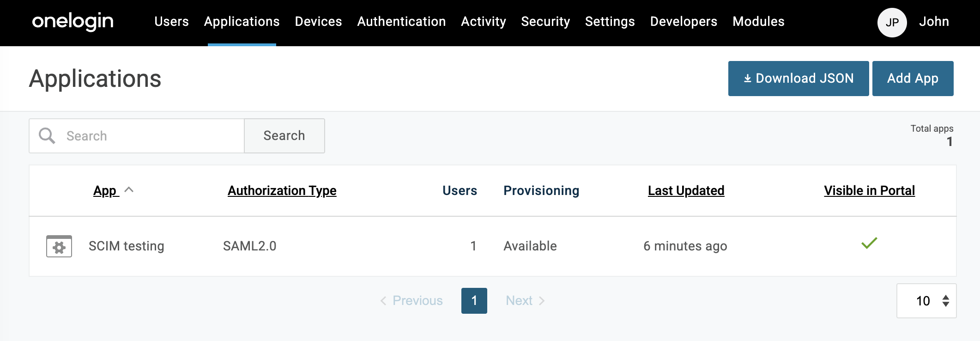This screenshot has width=980, height=341.
Task: Open the SCIM testing application
Action: click(x=126, y=246)
